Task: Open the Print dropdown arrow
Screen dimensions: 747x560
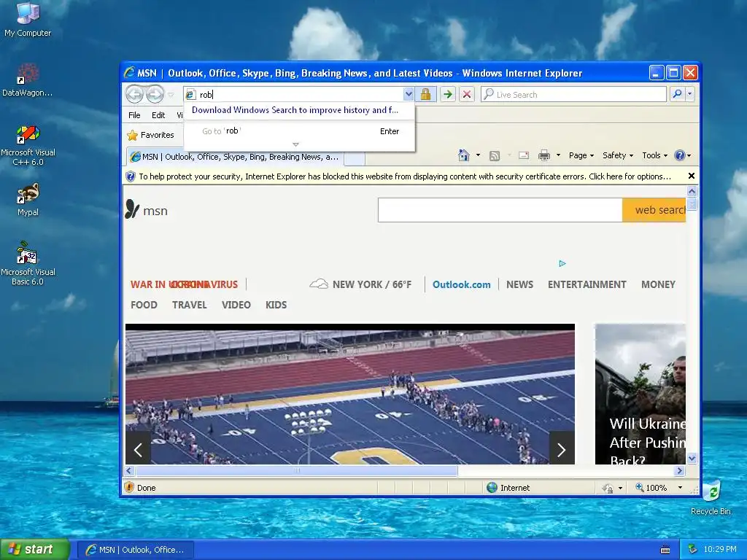Action: pyautogui.click(x=558, y=155)
